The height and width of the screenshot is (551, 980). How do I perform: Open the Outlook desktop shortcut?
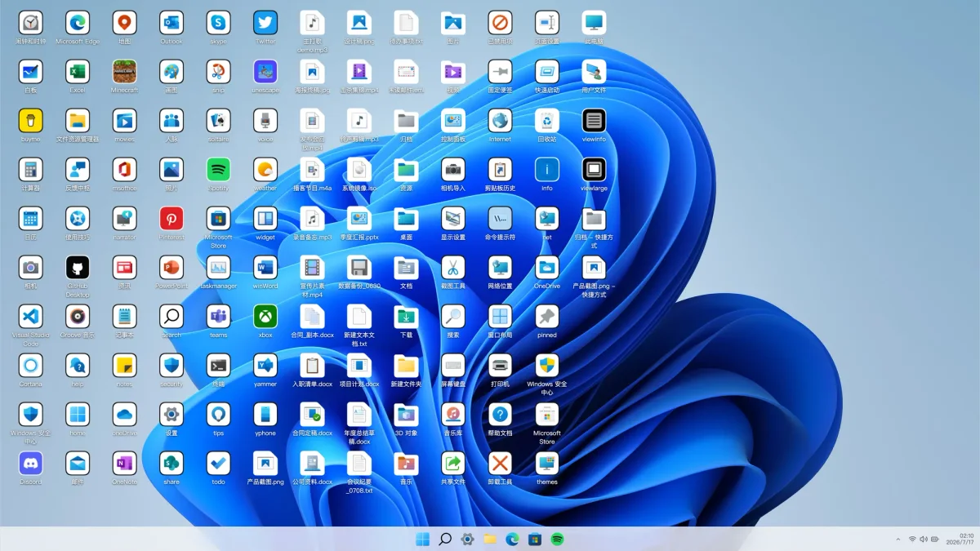click(x=171, y=23)
